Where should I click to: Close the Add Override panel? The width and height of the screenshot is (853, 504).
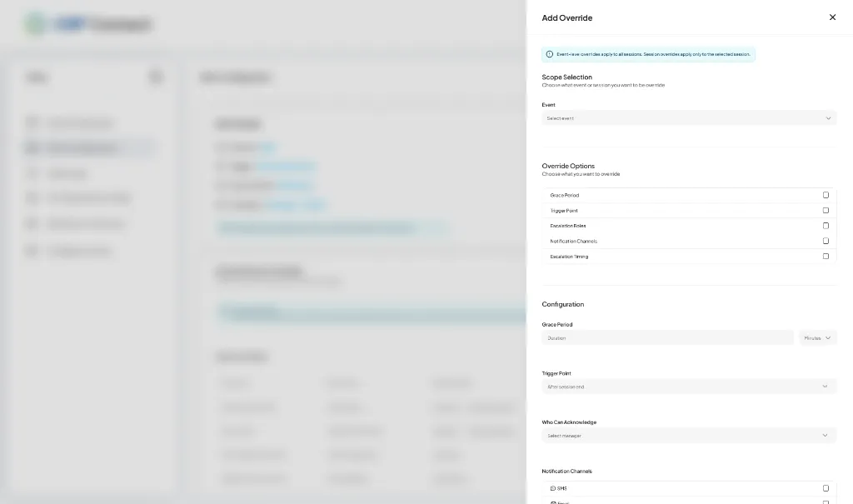832,17
